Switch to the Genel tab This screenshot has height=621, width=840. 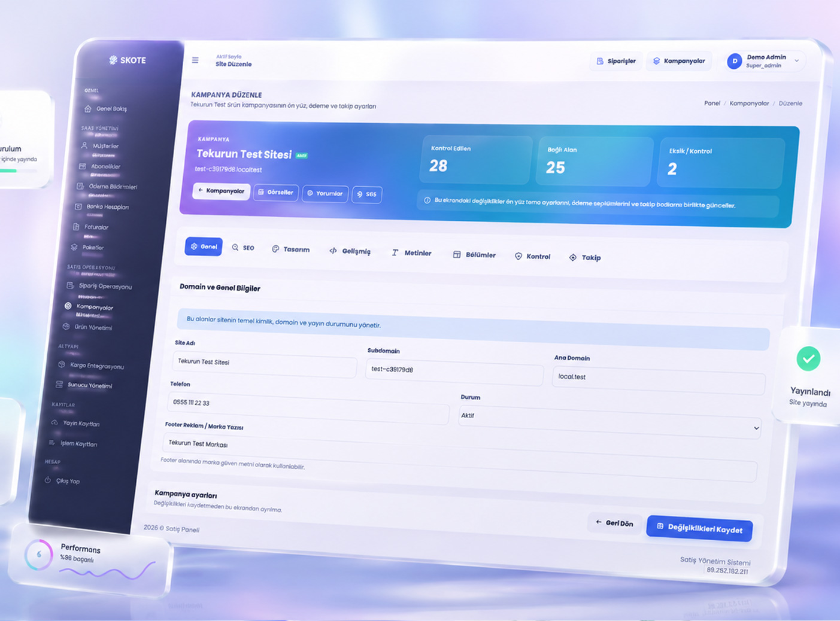click(x=204, y=246)
